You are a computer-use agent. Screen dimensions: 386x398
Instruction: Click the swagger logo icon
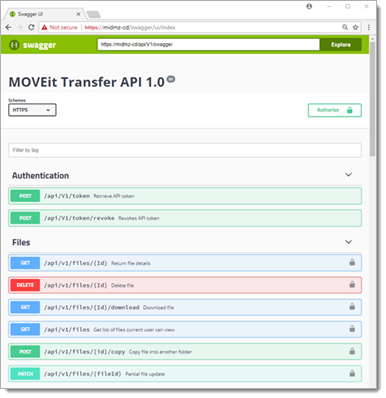14,45
